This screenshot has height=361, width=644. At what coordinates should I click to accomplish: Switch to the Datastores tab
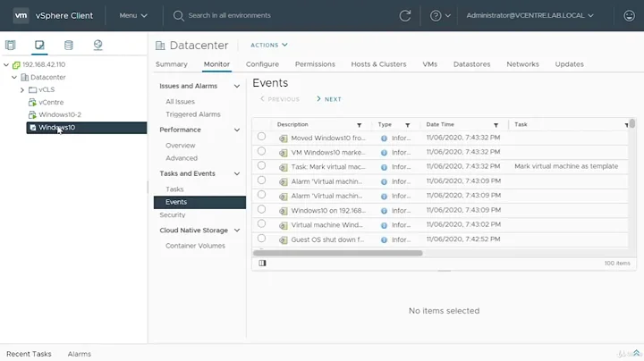[471, 64]
